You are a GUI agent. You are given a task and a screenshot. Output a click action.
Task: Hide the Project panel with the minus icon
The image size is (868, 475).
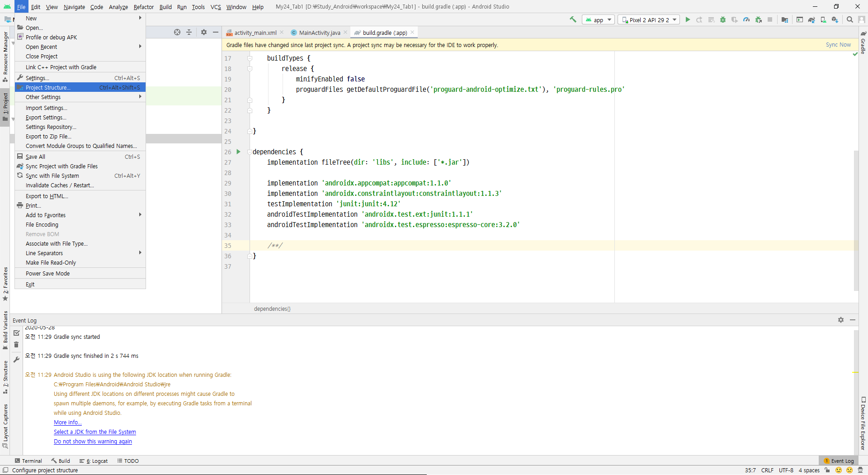[216, 32]
